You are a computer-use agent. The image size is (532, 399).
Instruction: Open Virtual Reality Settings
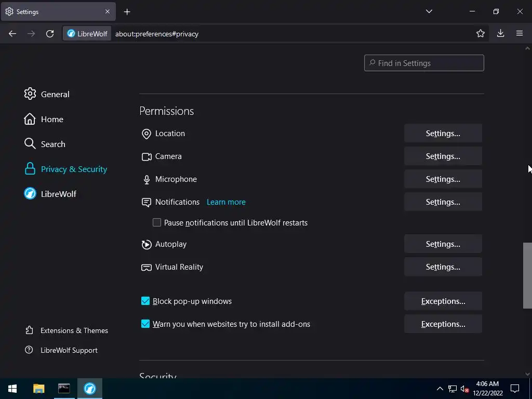point(443,267)
